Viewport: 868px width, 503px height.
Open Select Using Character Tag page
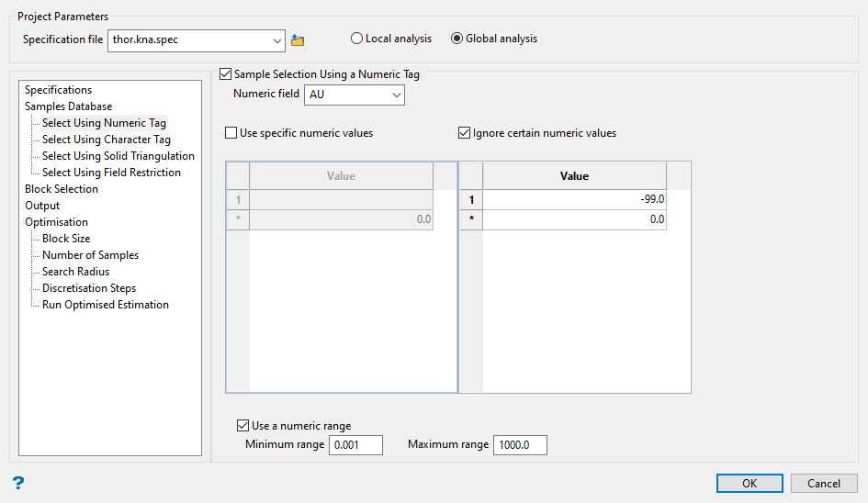[x=106, y=140]
